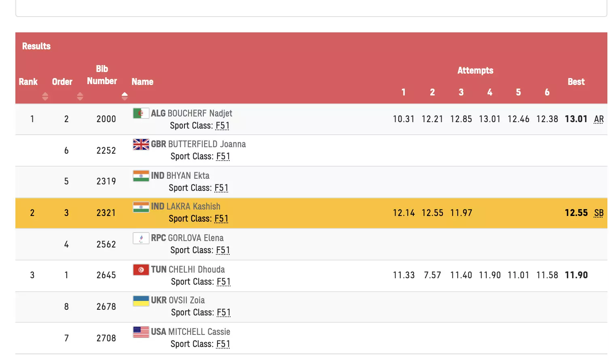Click the RPC flag icon
The height and width of the screenshot is (364, 609).
[x=141, y=238]
